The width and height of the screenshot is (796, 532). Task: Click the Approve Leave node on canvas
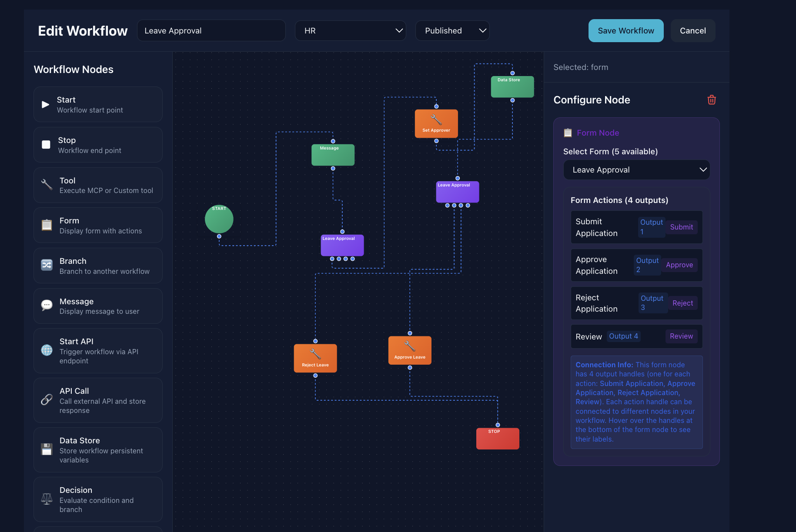(409, 350)
